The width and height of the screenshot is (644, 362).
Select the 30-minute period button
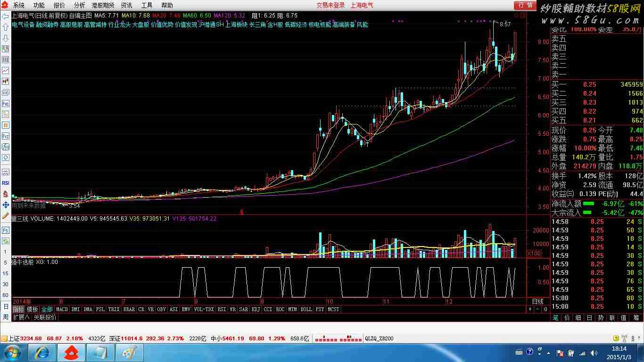[6, 284]
